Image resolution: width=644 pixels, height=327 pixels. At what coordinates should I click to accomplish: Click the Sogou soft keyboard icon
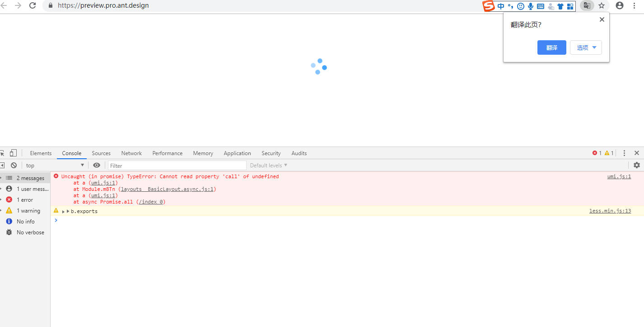540,6
